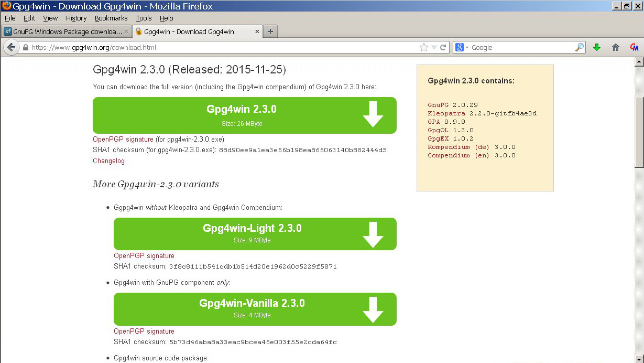Open the Downloads green arrow icon
Image resolution: width=644 pixels, height=363 pixels.
point(596,47)
